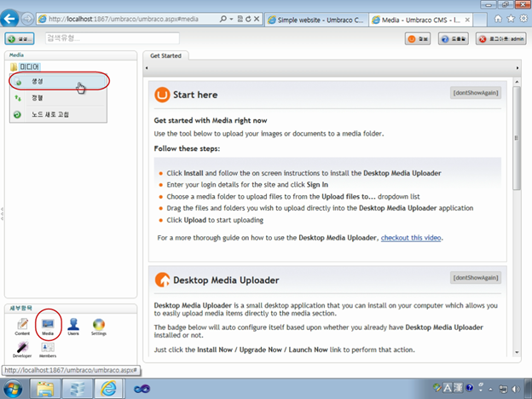Click the browser home icon

[498, 19]
